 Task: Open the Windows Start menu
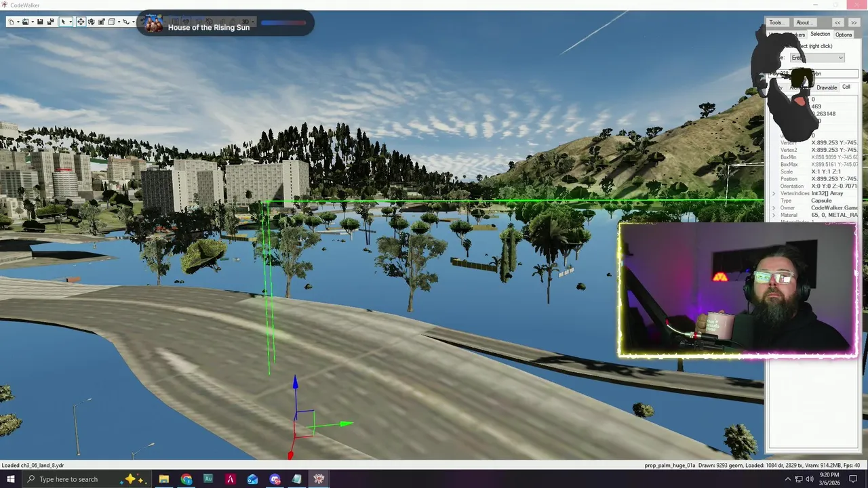pos(10,479)
